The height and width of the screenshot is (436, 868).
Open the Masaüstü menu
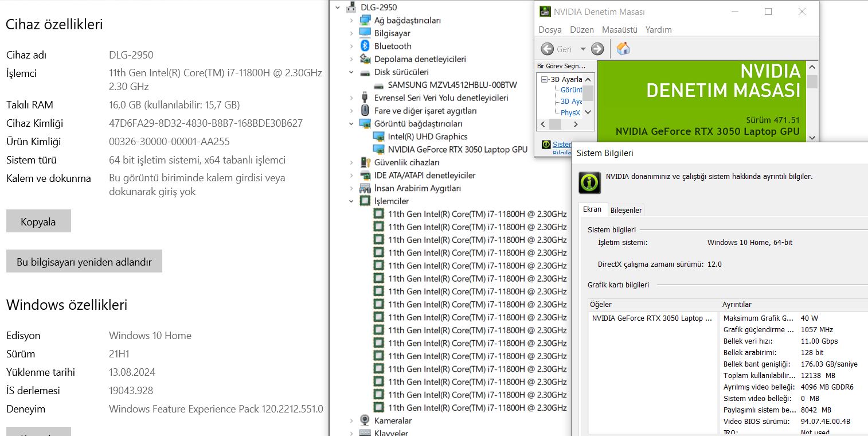click(x=620, y=30)
